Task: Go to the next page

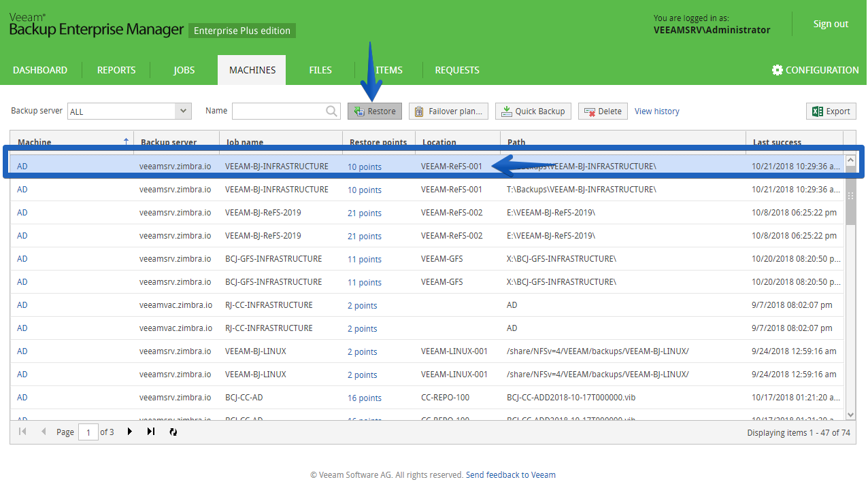Action: click(129, 432)
